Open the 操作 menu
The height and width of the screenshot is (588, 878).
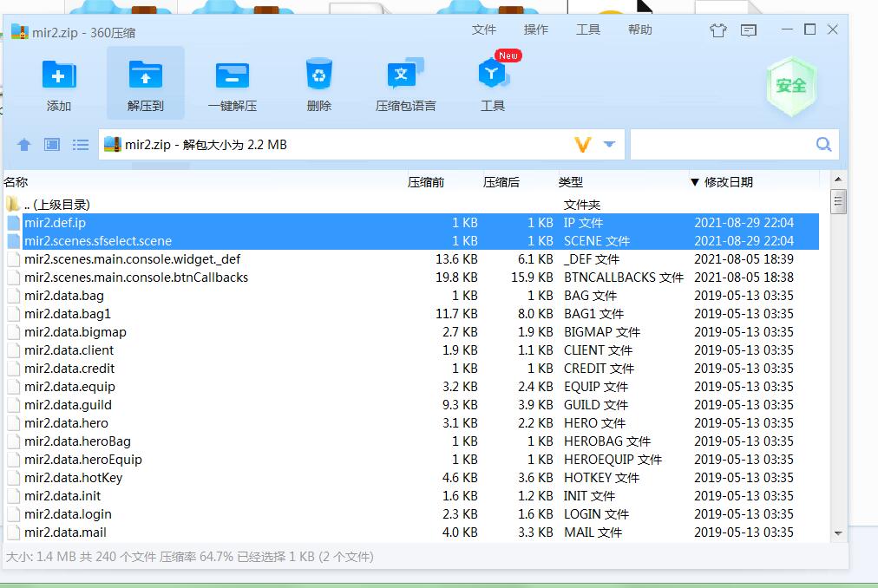(535, 29)
